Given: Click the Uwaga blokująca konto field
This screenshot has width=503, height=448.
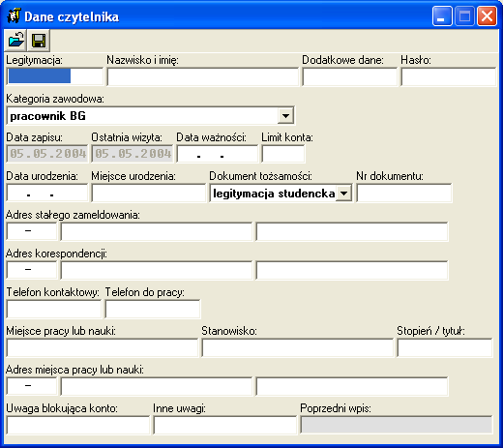Looking at the screenshot, I should click(x=78, y=425).
